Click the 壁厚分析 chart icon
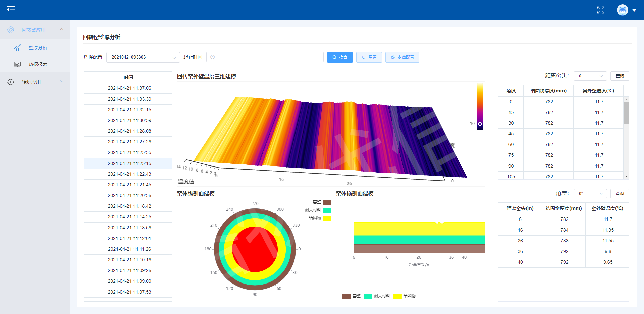 point(17,48)
